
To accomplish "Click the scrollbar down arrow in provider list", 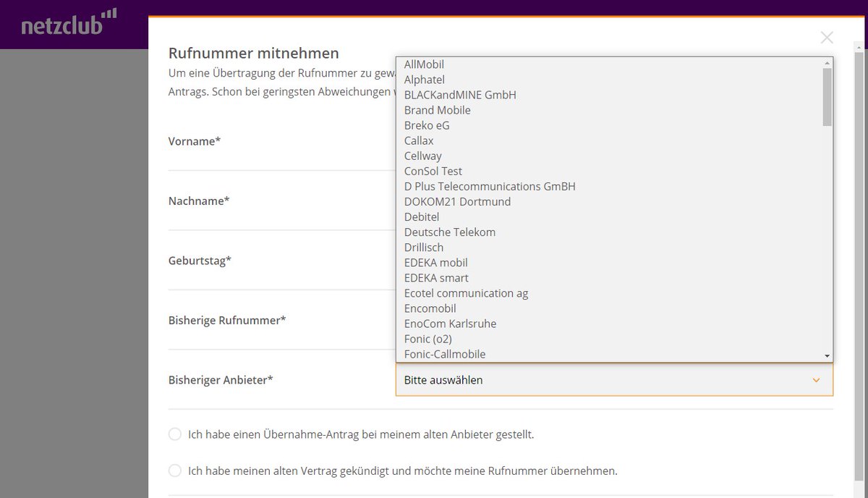I will [827, 355].
